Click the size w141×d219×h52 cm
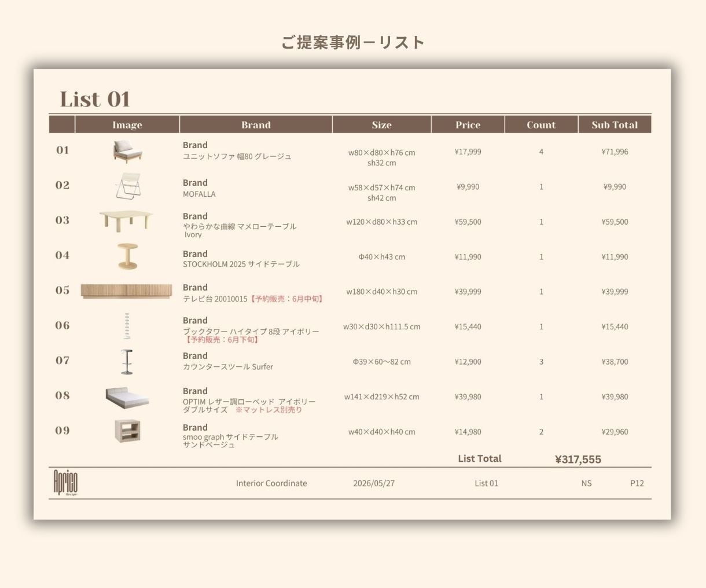The width and height of the screenshot is (706, 588). (382, 396)
